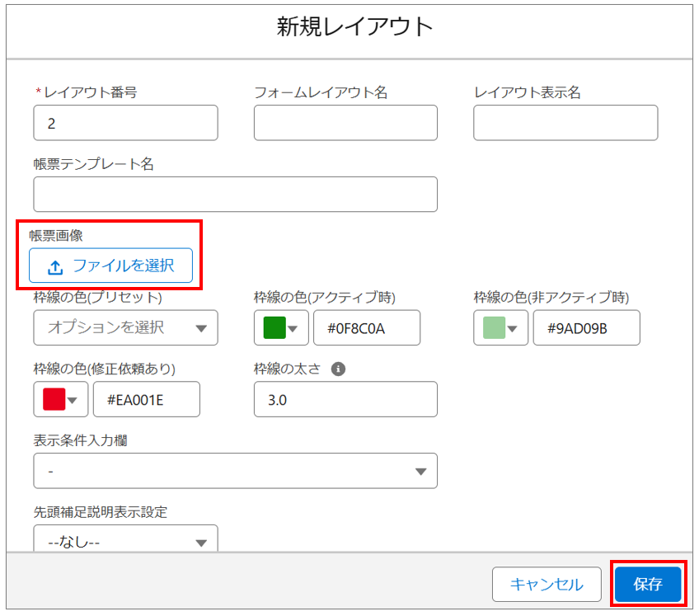Image resolution: width=699 pixels, height=616 pixels.
Task: Click the arrow next to the green swatch
Action: [x=294, y=328]
